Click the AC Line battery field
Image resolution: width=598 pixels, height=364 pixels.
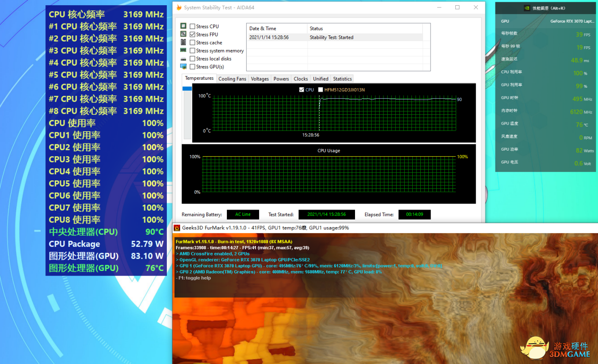coord(243,214)
